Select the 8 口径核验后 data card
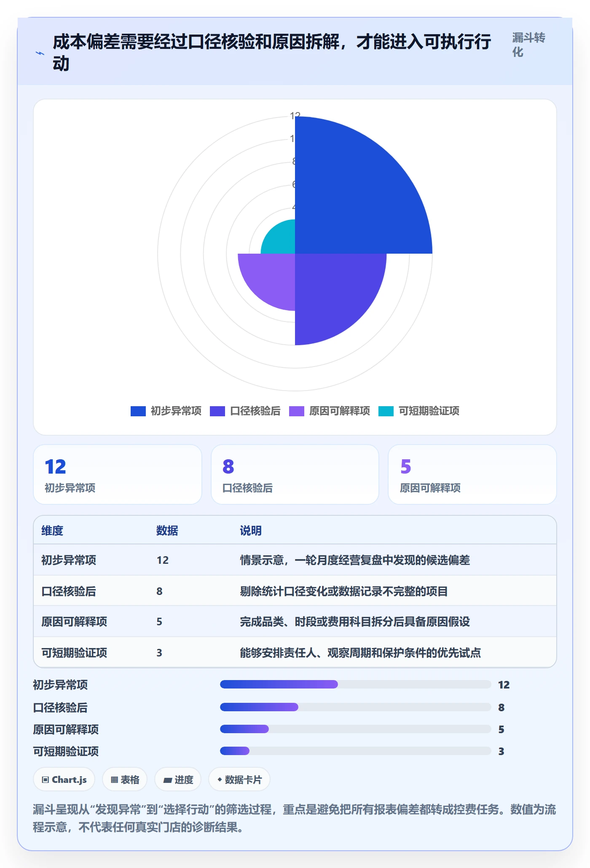590x868 pixels. click(x=295, y=474)
